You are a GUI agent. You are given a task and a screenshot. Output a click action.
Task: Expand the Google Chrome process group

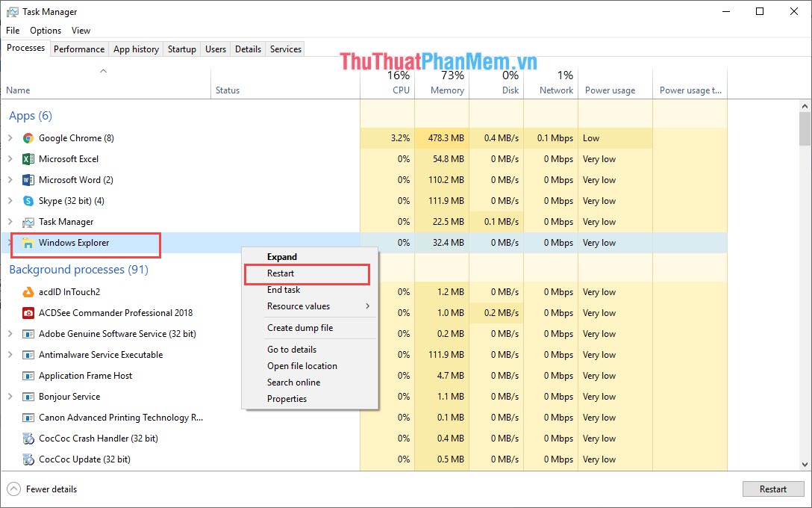click(10, 138)
